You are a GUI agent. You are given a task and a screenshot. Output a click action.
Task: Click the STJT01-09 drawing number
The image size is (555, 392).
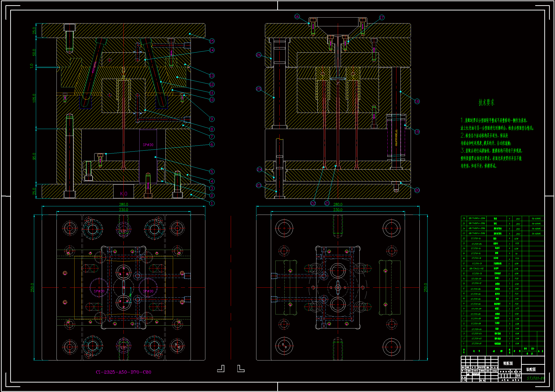click(536, 378)
